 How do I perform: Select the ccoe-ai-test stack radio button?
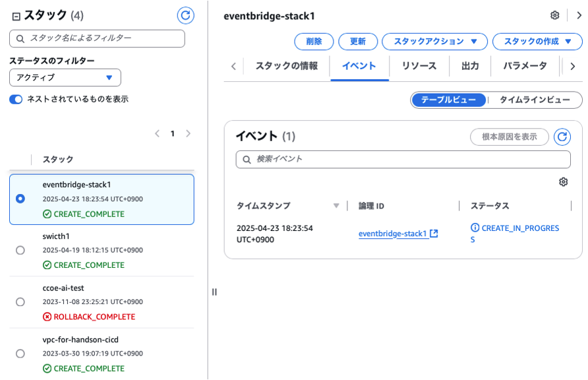[20, 302]
